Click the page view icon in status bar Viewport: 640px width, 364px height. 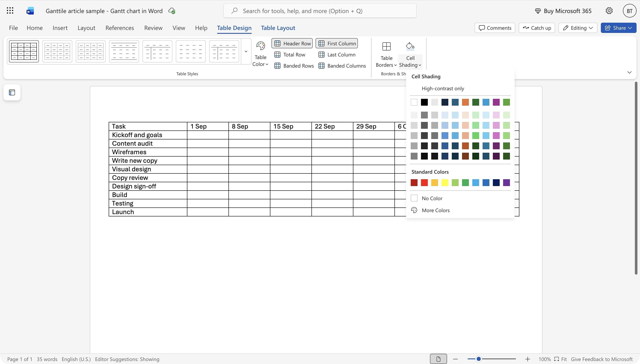[x=438, y=359]
